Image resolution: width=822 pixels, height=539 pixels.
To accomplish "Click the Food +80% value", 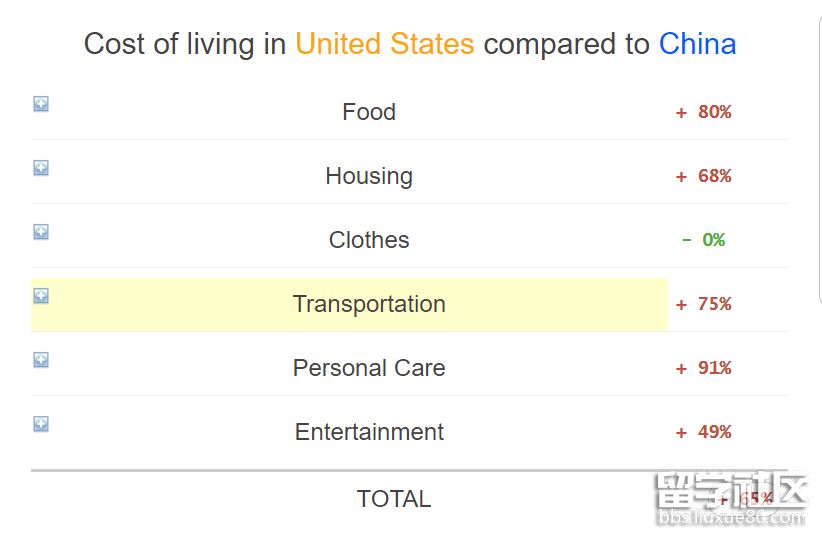I will point(704,112).
